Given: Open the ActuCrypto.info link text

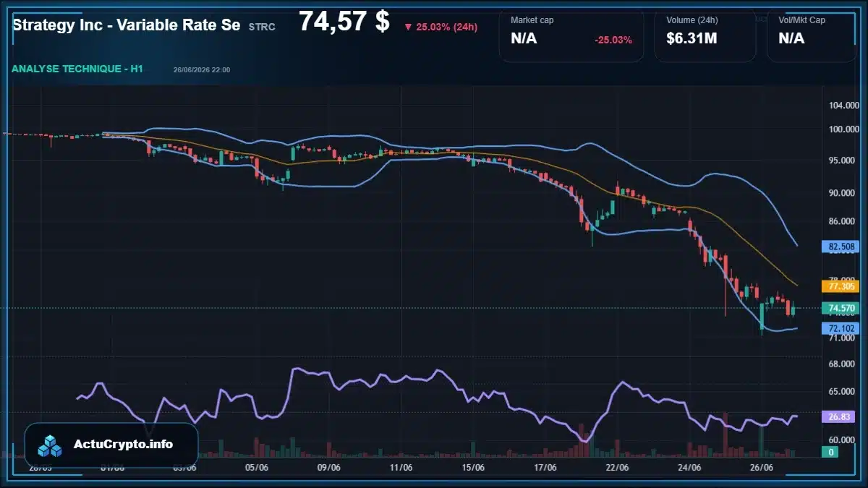Looking at the screenshot, I should 124,444.
